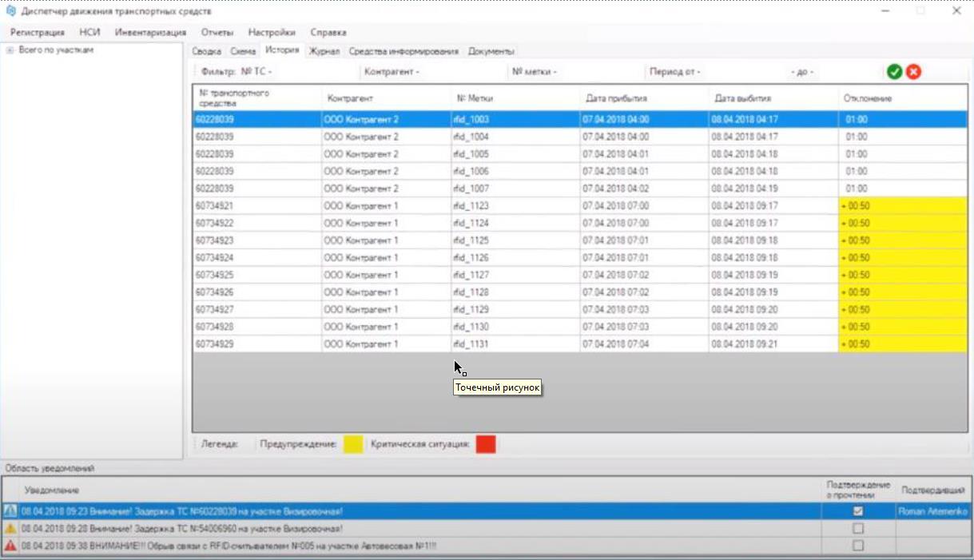Click warning icon of the 09:23 notification
The image size is (974, 560).
point(10,511)
